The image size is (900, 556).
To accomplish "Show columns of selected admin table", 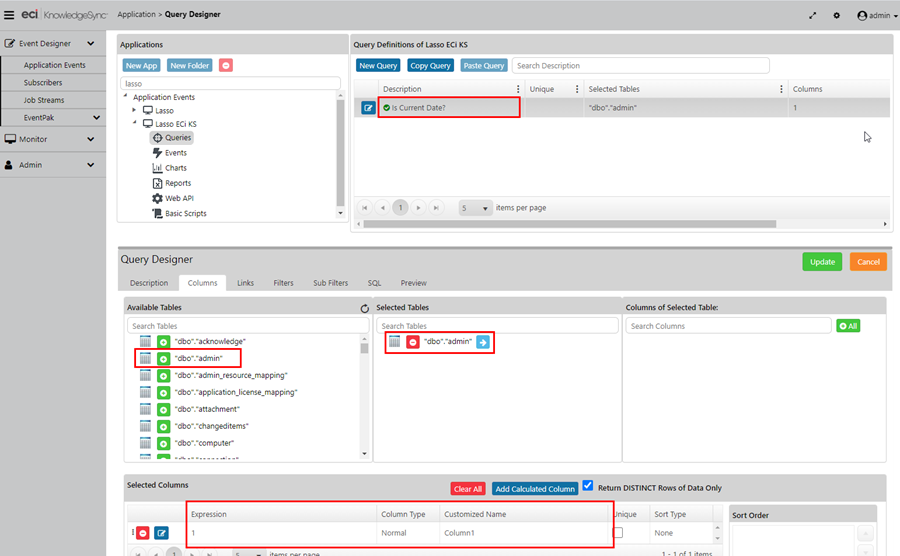I will (483, 342).
